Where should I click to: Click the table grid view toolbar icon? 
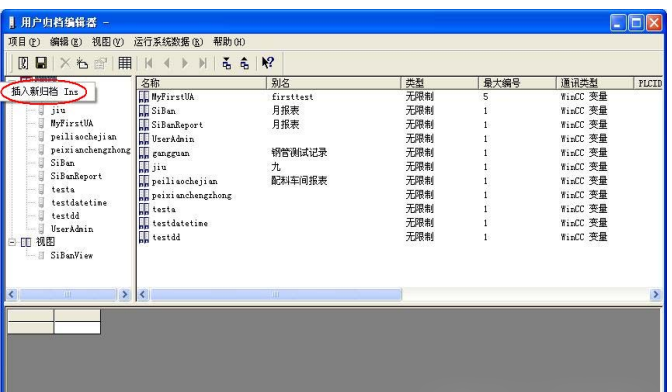125,63
